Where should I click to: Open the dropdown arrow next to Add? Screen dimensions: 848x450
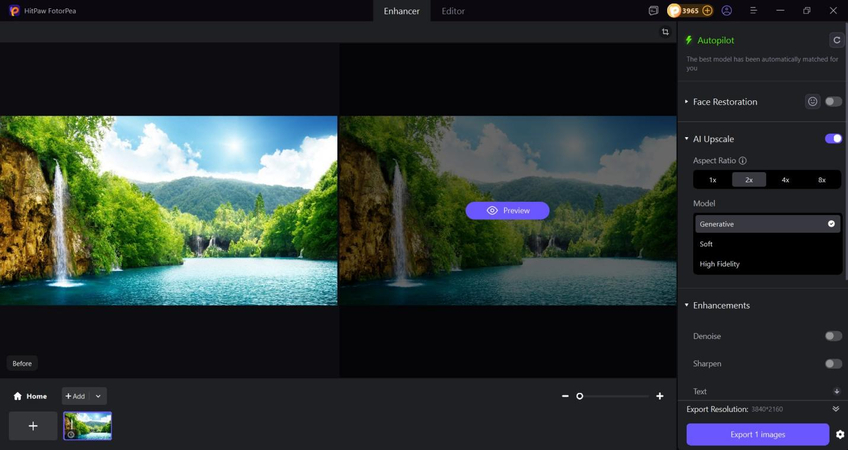point(98,396)
